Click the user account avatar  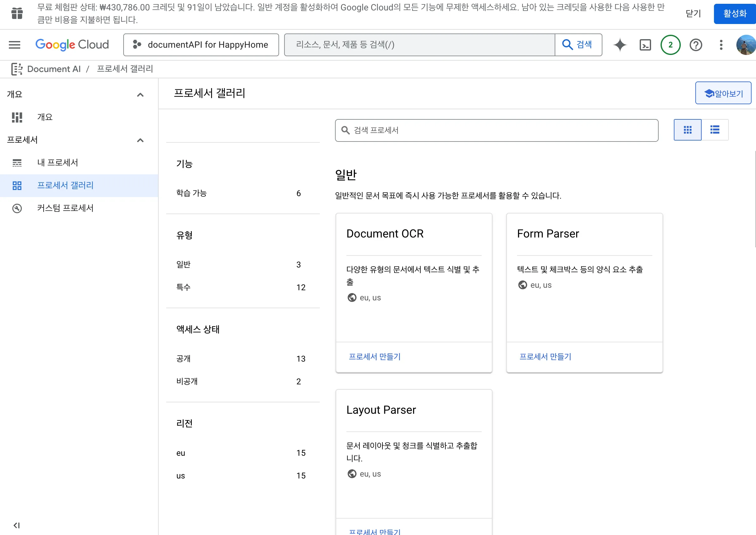click(x=746, y=45)
